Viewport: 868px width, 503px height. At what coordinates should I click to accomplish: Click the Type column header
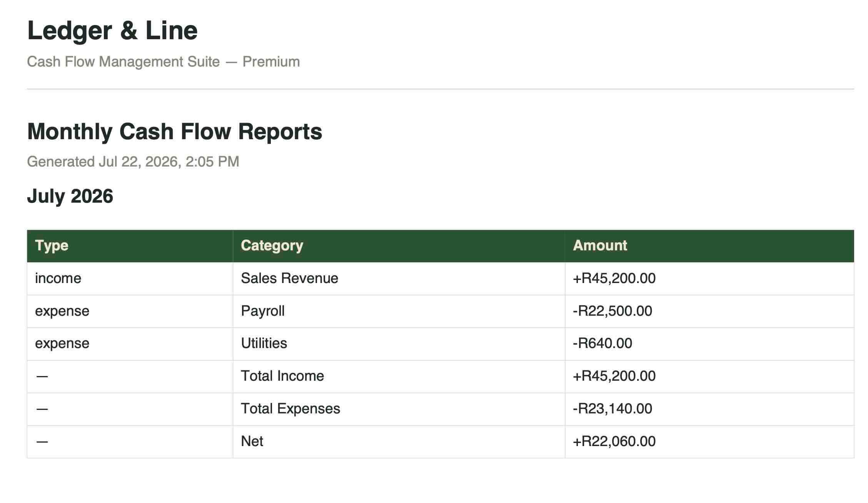point(130,246)
